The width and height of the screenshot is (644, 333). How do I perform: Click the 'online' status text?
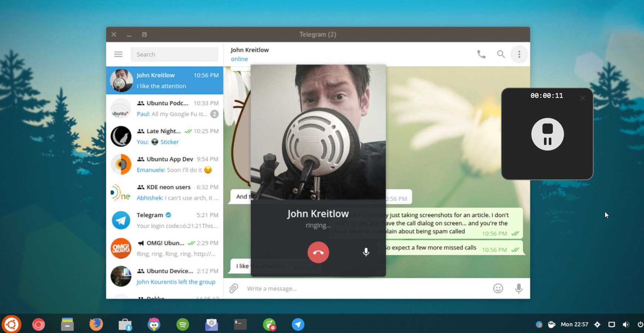(x=239, y=59)
